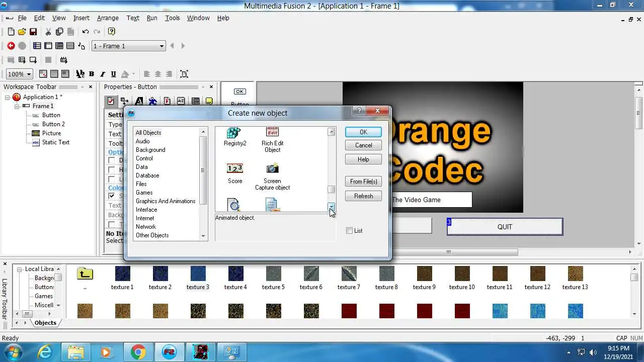Open the Arrange menu
The height and width of the screenshot is (362, 644).
tap(108, 18)
